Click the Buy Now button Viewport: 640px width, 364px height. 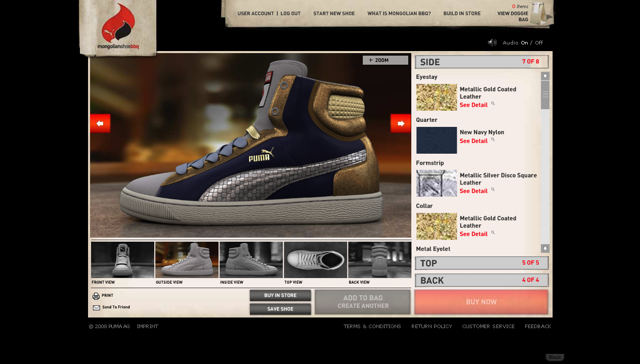click(x=481, y=302)
